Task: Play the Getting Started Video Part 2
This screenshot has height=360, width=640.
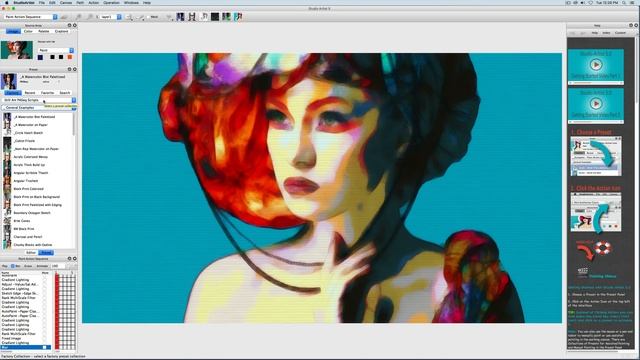Action: (x=596, y=104)
